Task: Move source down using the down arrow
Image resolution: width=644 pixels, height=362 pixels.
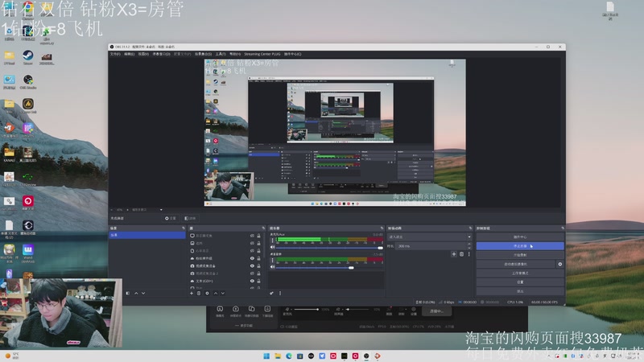Action: 223,294
